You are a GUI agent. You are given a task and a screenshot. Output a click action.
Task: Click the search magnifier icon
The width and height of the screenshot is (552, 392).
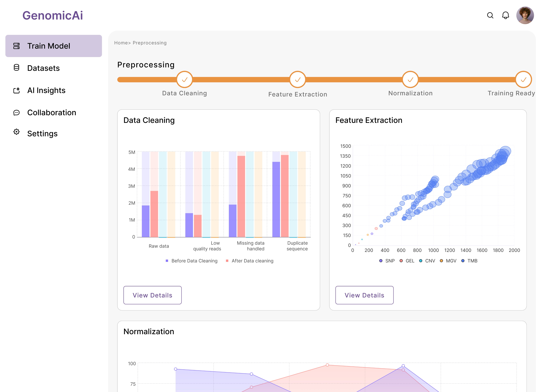pyautogui.click(x=490, y=15)
